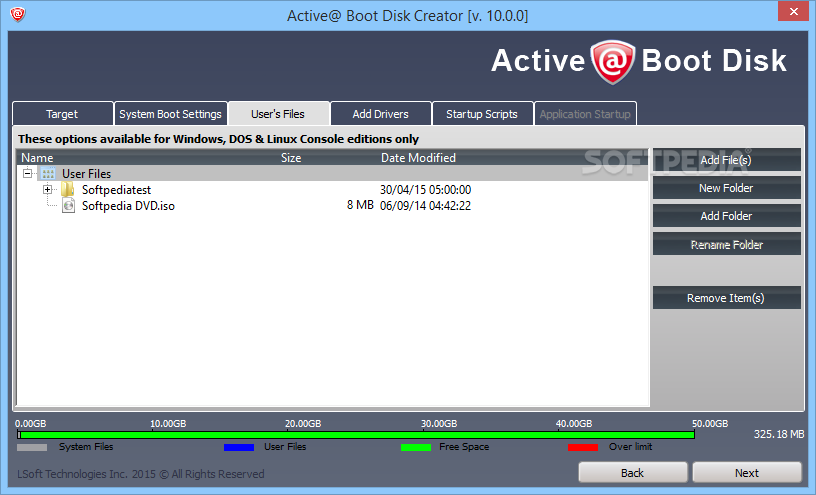
Task: Select Softpedia DVD.iso file row
Action: [x=333, y=206]
